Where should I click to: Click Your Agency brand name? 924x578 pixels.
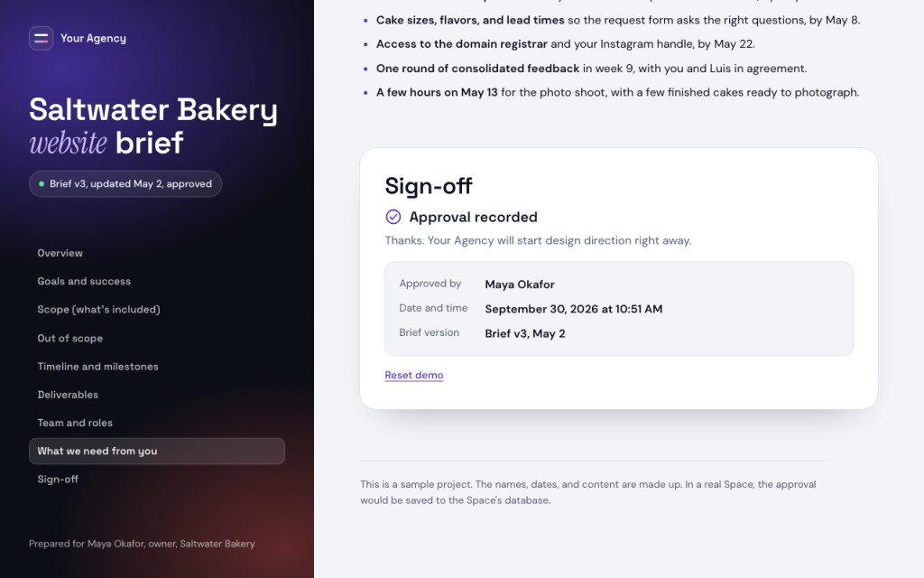click(x=93, y=38)
